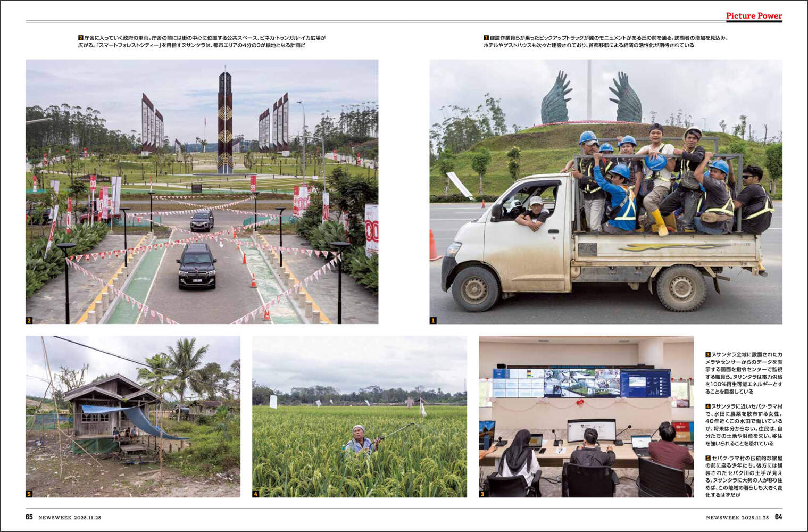The height and width of the screenshot is (532, 808).
Task: Open the photo of the woman in the rice field
Action: pos(359,416)
